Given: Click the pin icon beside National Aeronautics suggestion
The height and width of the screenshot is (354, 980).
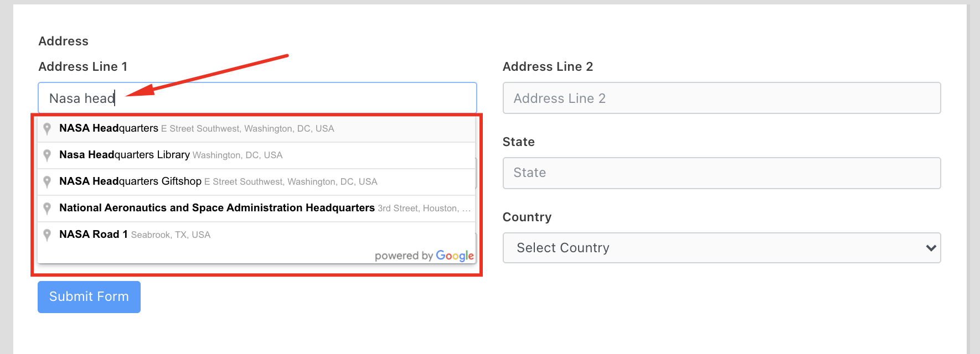Looking at the screenshot, I should [47, 208].
